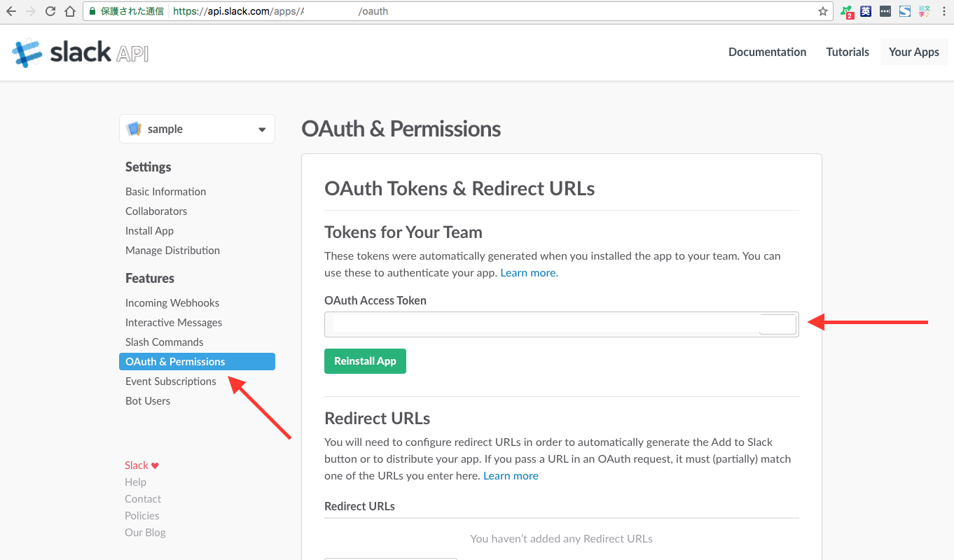
Task: Click the Slack API logo
Action: tap(79, 52)
